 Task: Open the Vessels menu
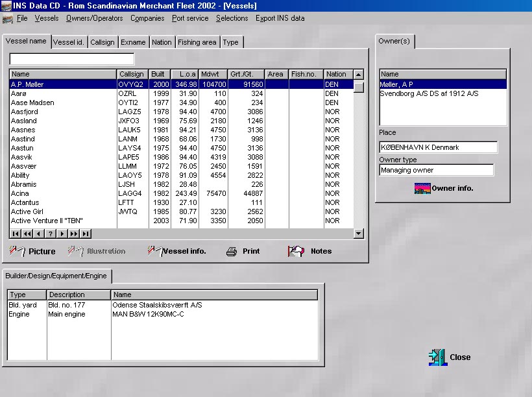47,18
